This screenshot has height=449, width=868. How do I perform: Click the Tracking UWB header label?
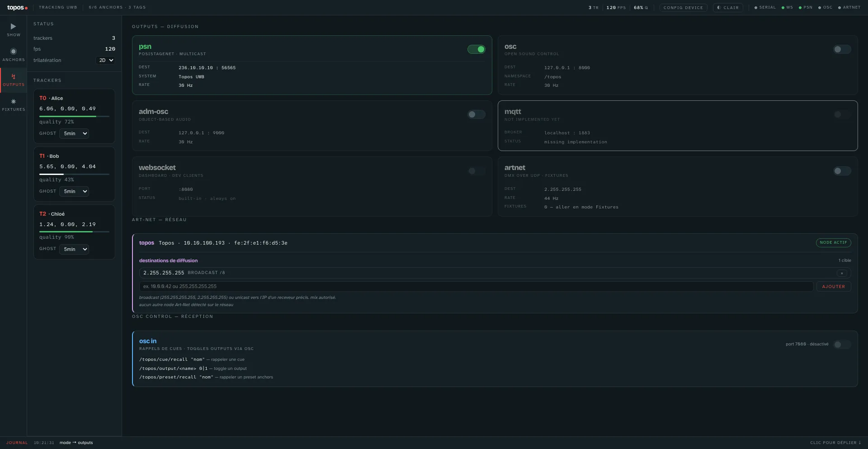(58, 8)
